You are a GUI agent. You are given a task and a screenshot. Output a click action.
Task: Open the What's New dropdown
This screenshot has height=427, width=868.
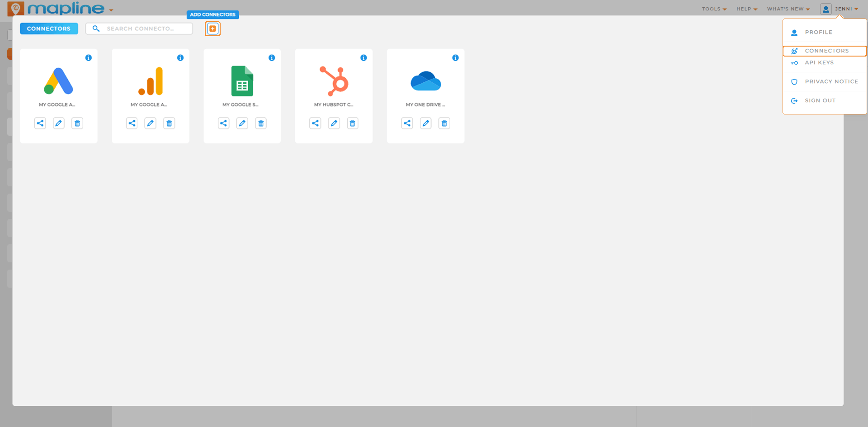(788, 9)
